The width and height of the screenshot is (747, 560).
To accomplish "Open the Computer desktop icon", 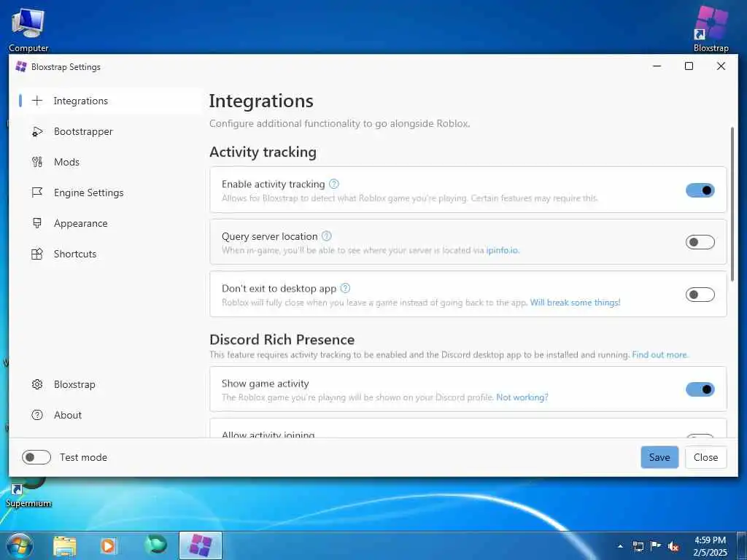I will [28, 29].
